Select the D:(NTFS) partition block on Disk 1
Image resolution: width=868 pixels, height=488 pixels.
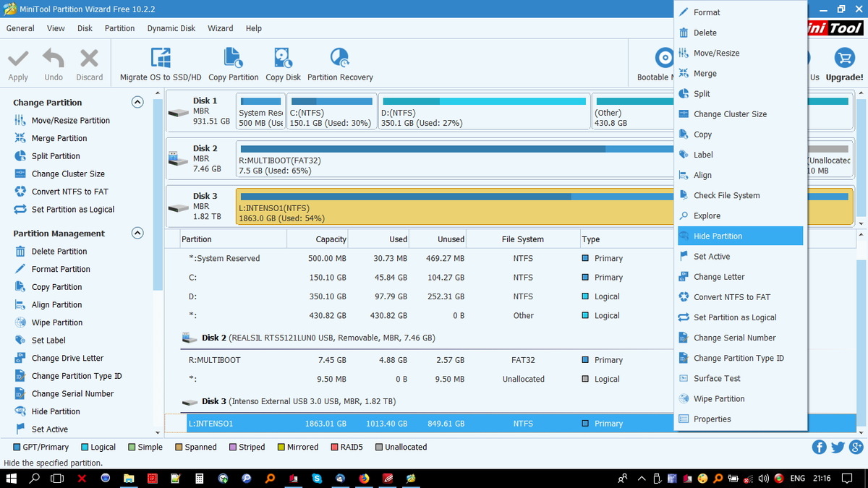484,111
